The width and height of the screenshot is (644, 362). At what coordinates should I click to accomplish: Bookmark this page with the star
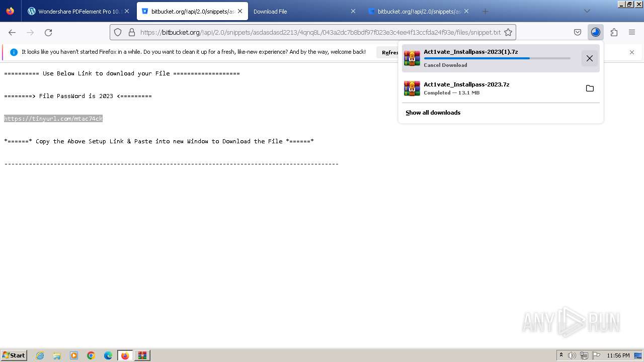(x=508, y=32)
